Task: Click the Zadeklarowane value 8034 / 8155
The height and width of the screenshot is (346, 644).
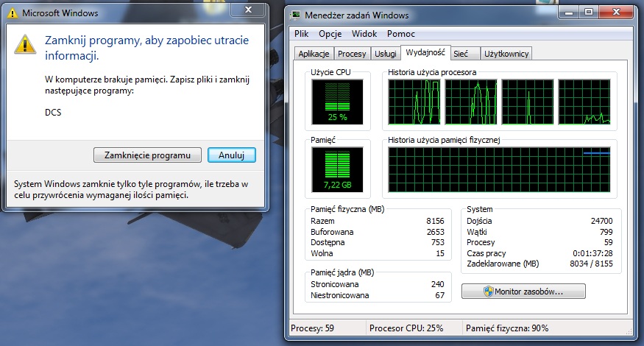Action: coord(591,264)
